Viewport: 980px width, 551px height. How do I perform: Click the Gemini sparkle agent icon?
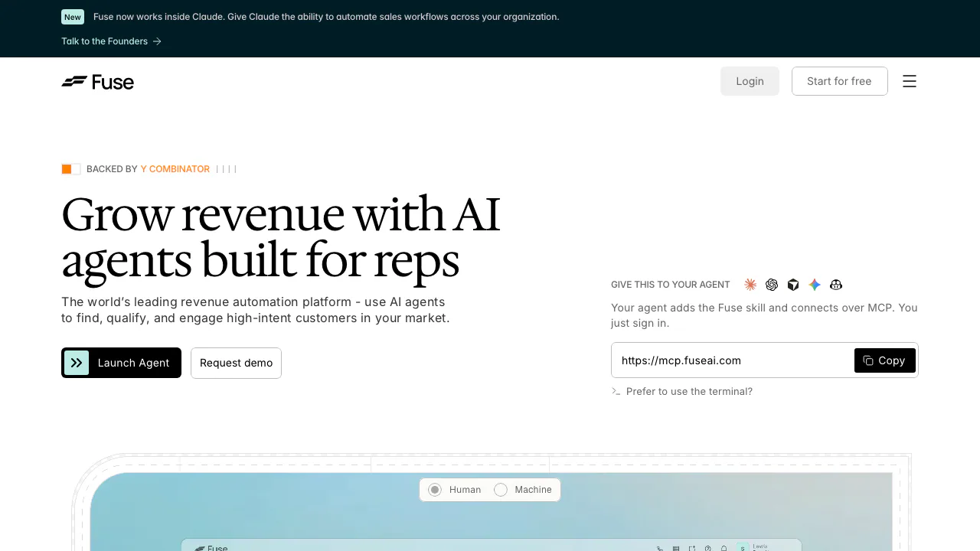(x=815, y=285)
